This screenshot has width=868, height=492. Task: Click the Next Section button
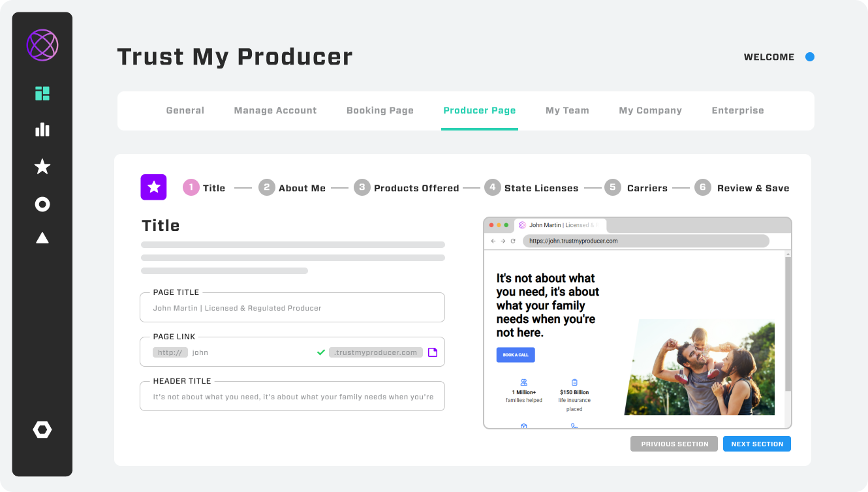(x=757, y=444)
